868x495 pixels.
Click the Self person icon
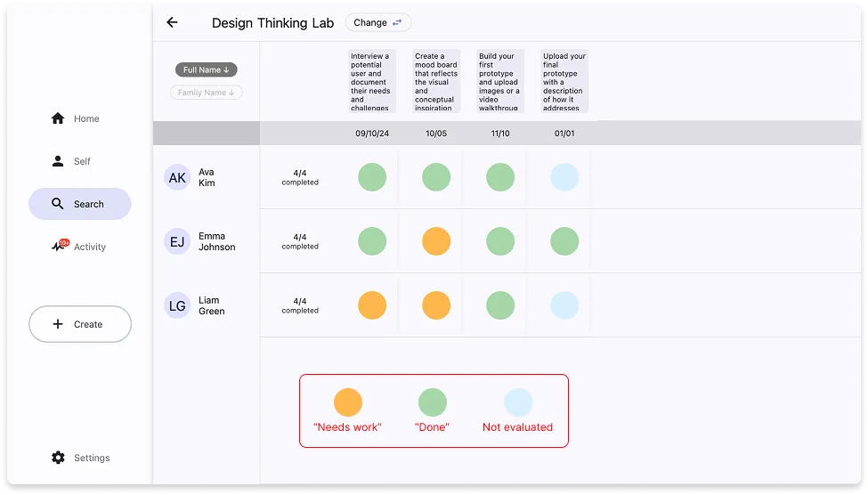click(x=58, y=161)
